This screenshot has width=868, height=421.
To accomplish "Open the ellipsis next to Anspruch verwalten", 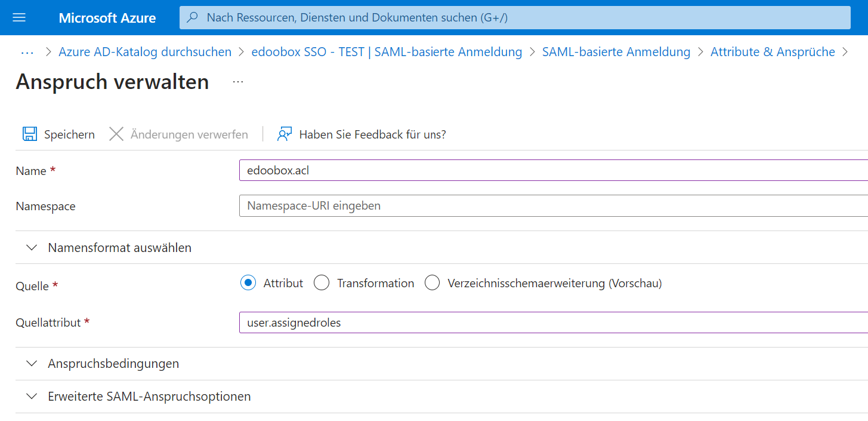I will click(x=238, y=82).
